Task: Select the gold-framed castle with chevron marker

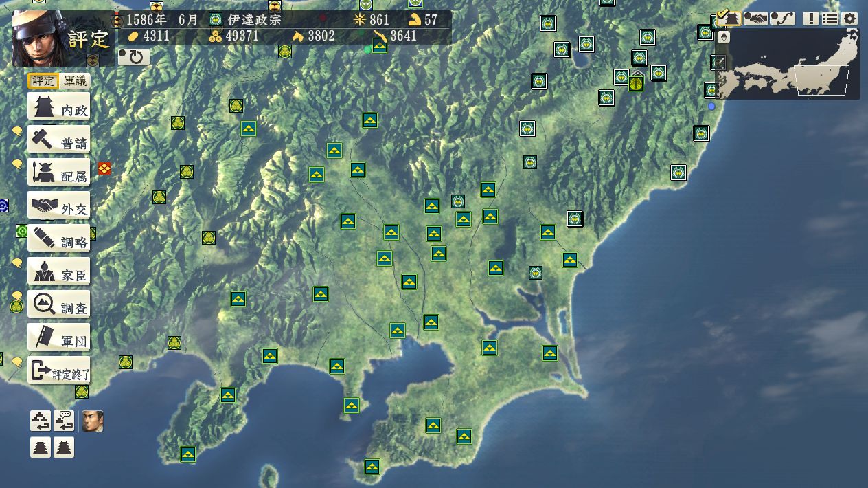Action: [x=637, y=83]
